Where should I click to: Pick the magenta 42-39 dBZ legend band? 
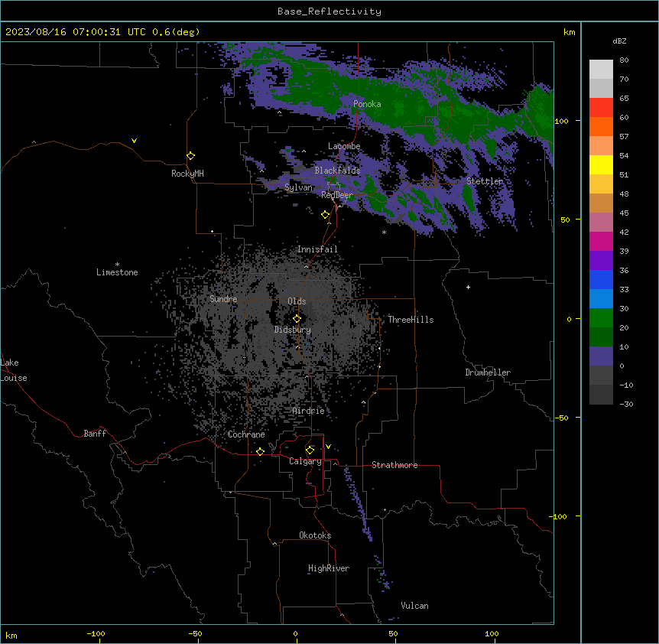pyautogui.click(x=601, y=242)
